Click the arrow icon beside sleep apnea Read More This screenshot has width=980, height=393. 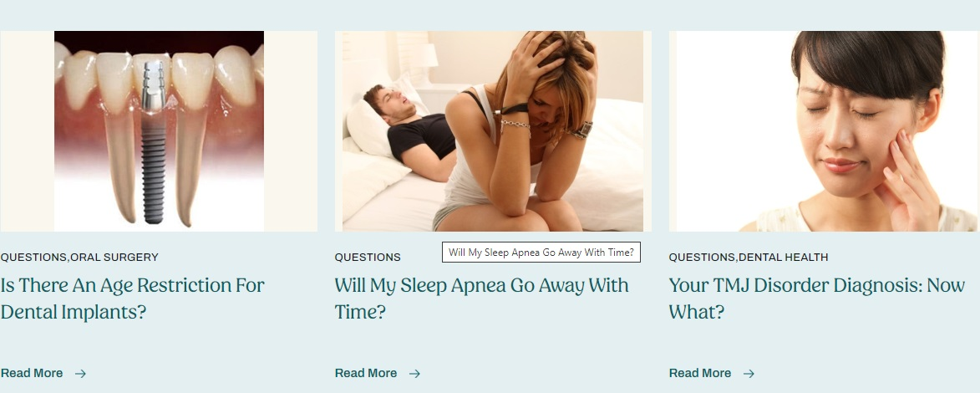414,374
